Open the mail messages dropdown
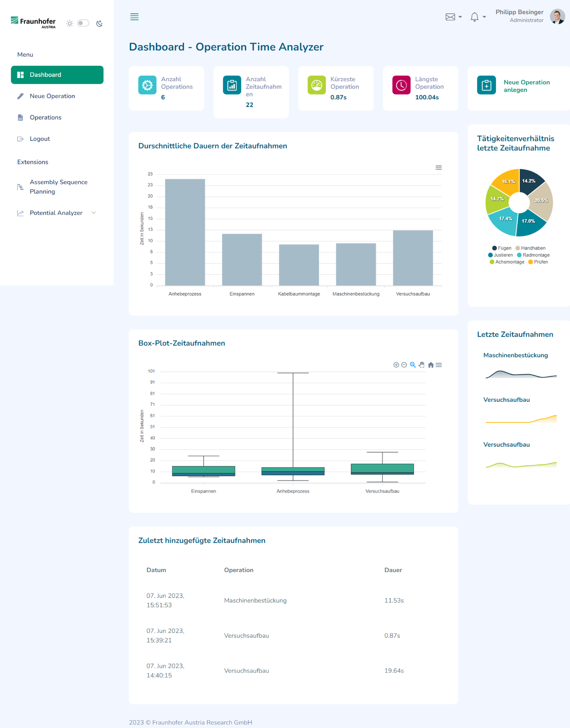The image size is (570, 728). 453,17
